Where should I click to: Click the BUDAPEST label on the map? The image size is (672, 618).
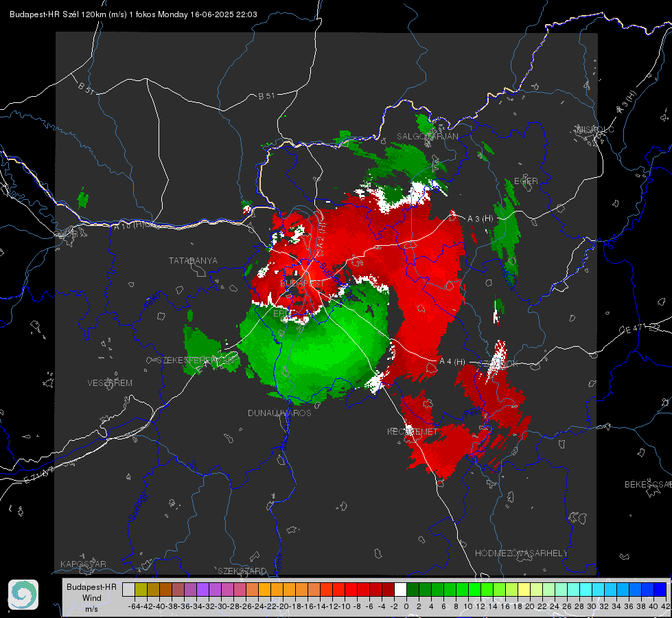click(x=302, y=284)
